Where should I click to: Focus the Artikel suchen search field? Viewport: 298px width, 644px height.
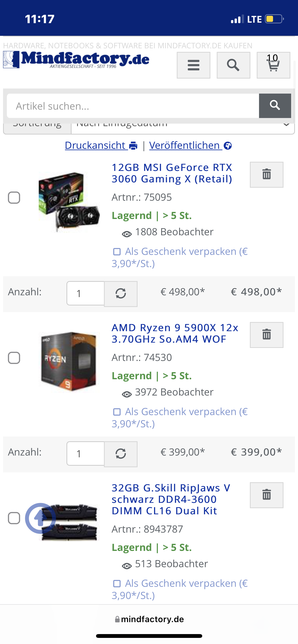point(133,106)
